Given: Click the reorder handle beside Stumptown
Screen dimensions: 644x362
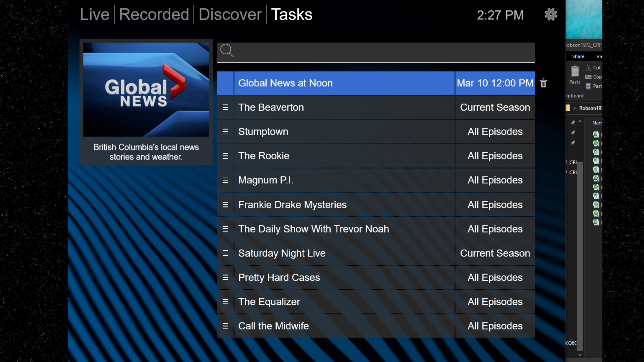Looking at the screenshot, I should click(225, 132).
